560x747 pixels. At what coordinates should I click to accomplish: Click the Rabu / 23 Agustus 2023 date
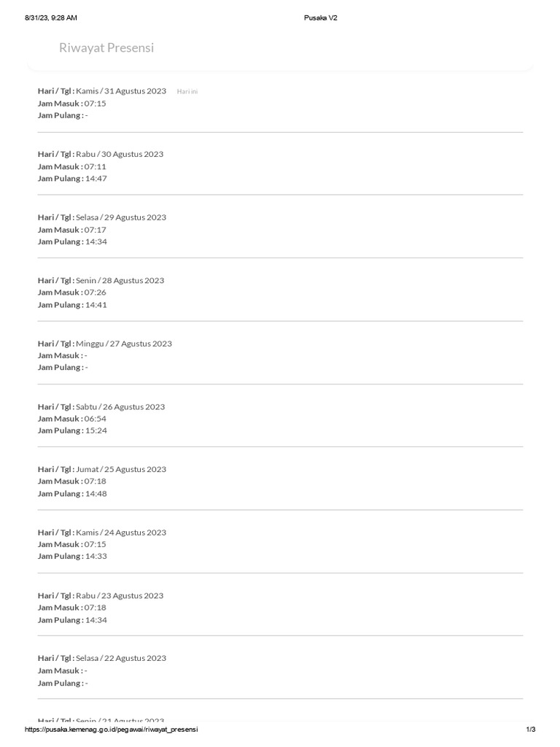pos(120,595)
